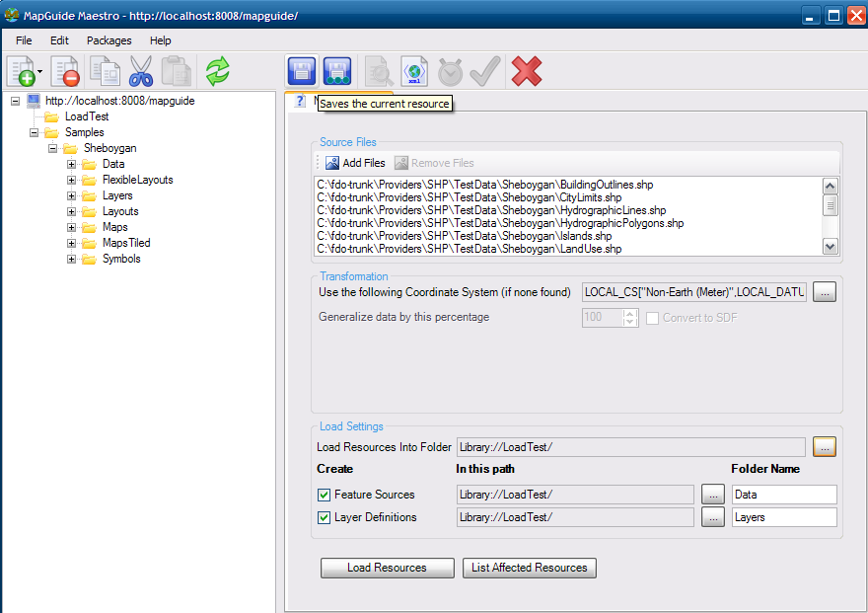Browse for the coordinate system with ellipsis button
868x613 pixels.
pyautogui.click(x=825, y=292)
